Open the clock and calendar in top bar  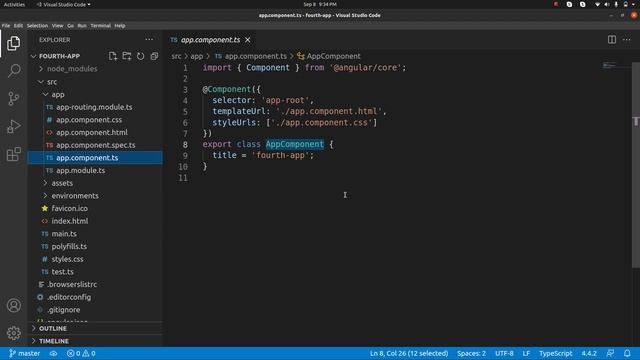coord(320,4)
